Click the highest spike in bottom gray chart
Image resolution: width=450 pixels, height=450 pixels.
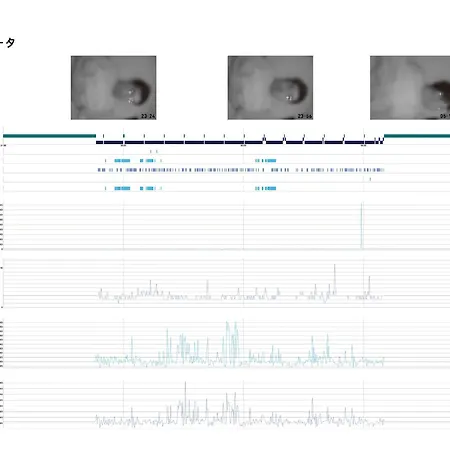[185, 402]
